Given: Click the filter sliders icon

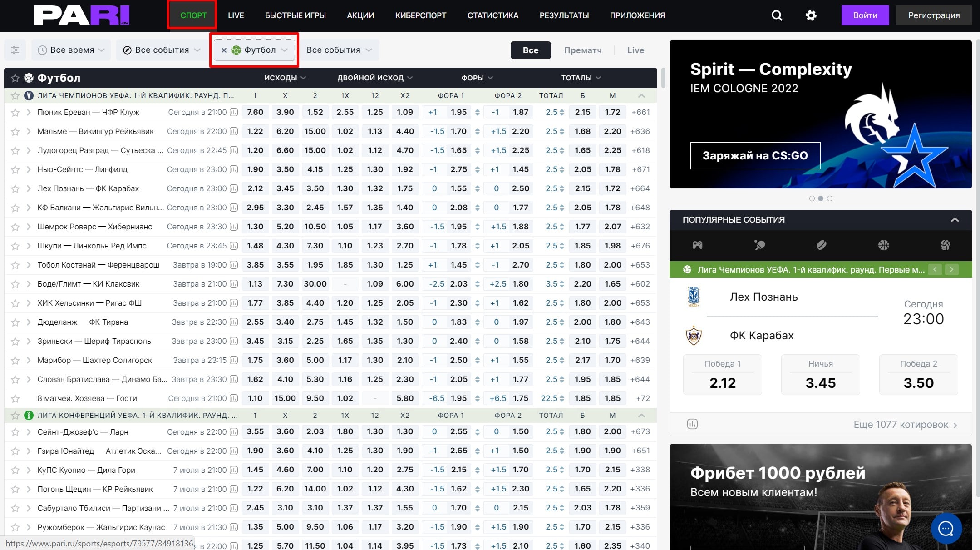Looking at the screenshot, I should 15,50.
